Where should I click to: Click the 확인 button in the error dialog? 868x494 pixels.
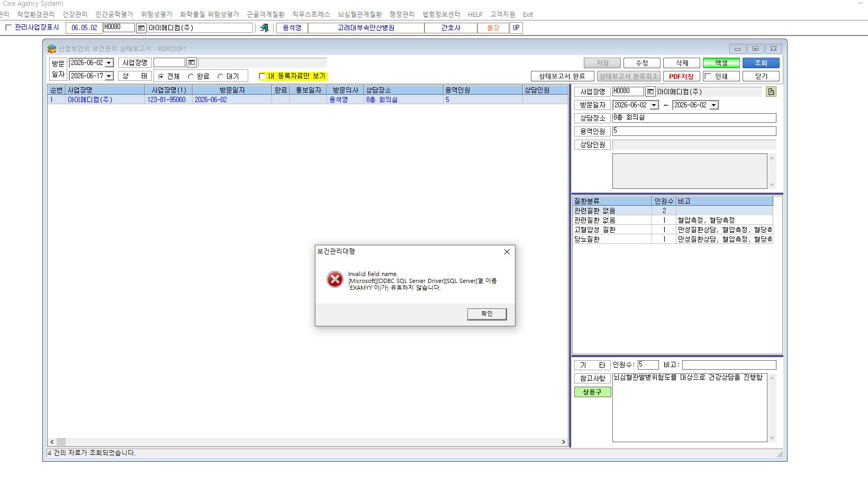coord(487,314)
